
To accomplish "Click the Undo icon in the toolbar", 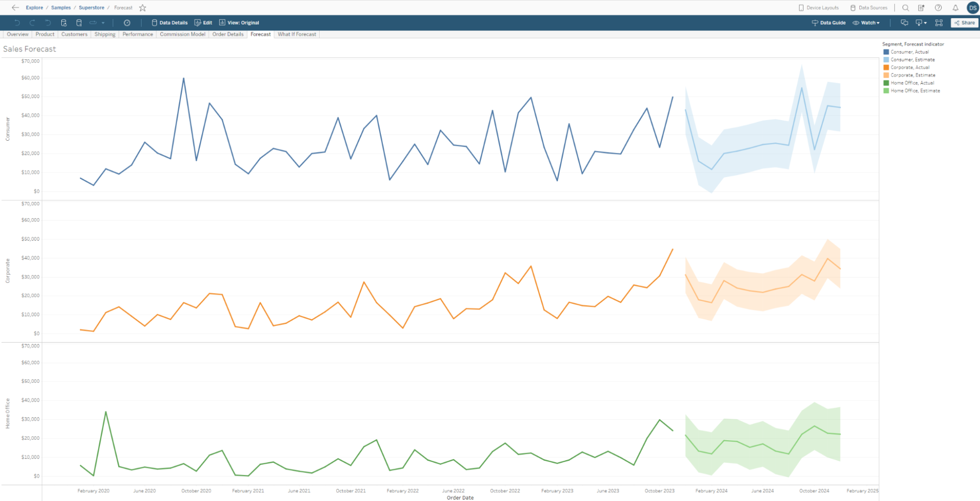I will point(18,23).
